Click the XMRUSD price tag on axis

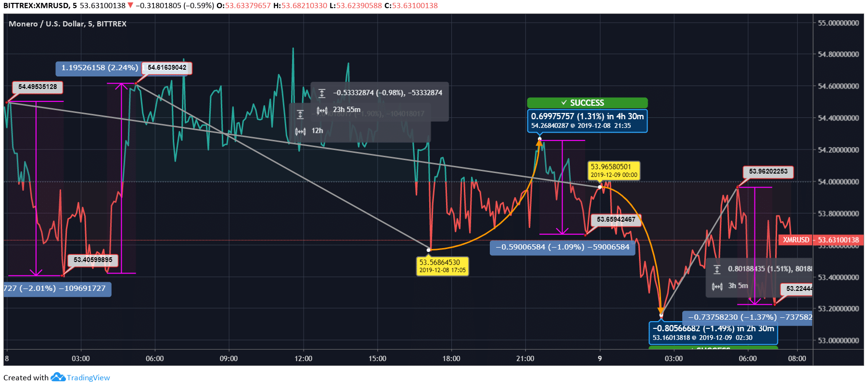click(x=796, y=240)
